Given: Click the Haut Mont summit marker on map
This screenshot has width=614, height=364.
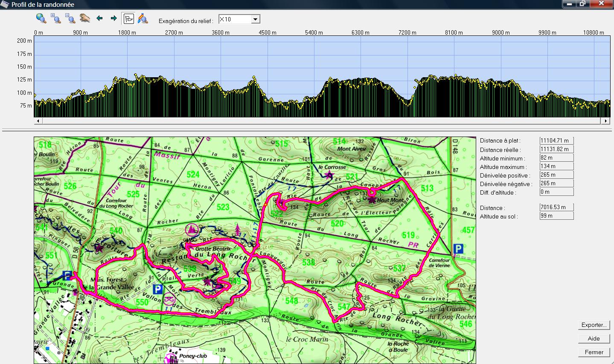Looking at the screenshot, I should click(372, 199).
